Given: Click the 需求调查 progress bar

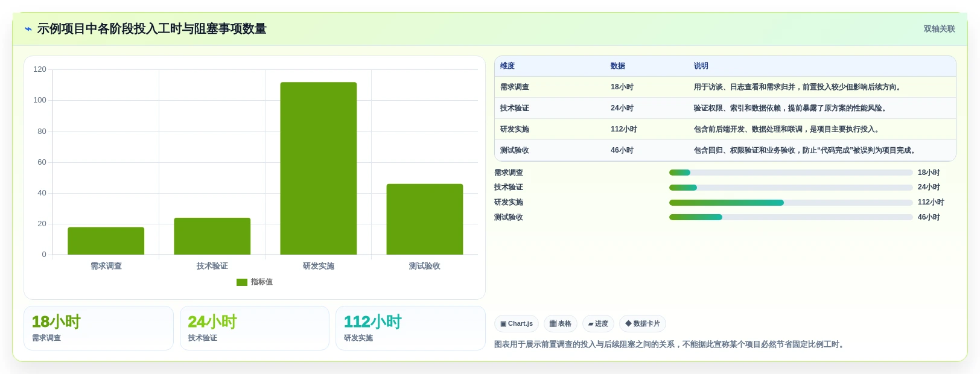Looking at the screenshot, I should (x=791, y=173).
